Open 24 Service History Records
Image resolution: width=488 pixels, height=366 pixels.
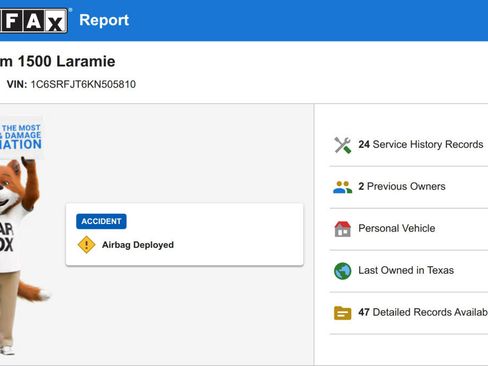tap(409, 145)
